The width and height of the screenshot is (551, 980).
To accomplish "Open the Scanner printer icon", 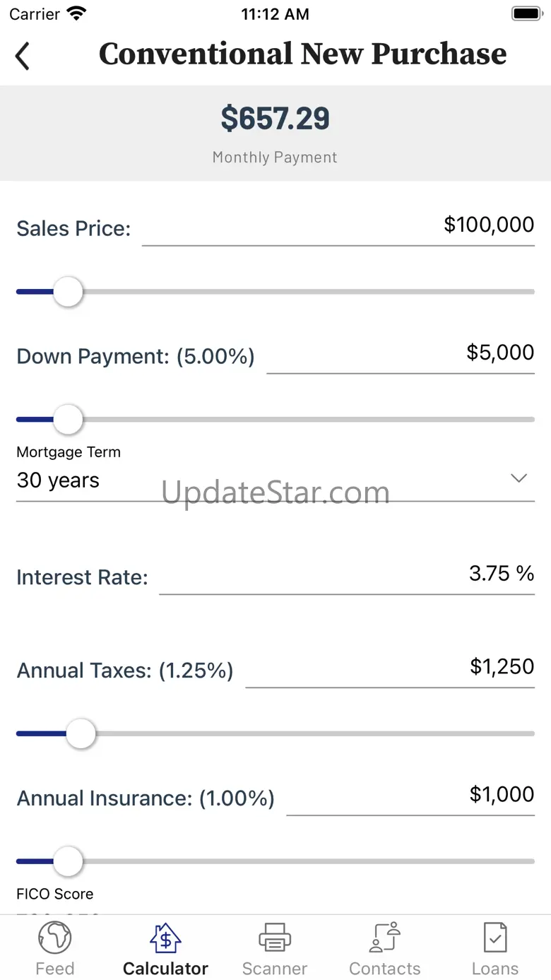I will coord(275,939).
